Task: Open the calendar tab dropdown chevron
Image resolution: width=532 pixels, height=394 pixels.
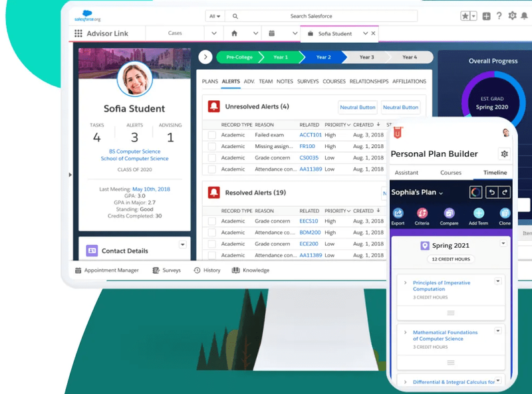Action: (295, 33)
